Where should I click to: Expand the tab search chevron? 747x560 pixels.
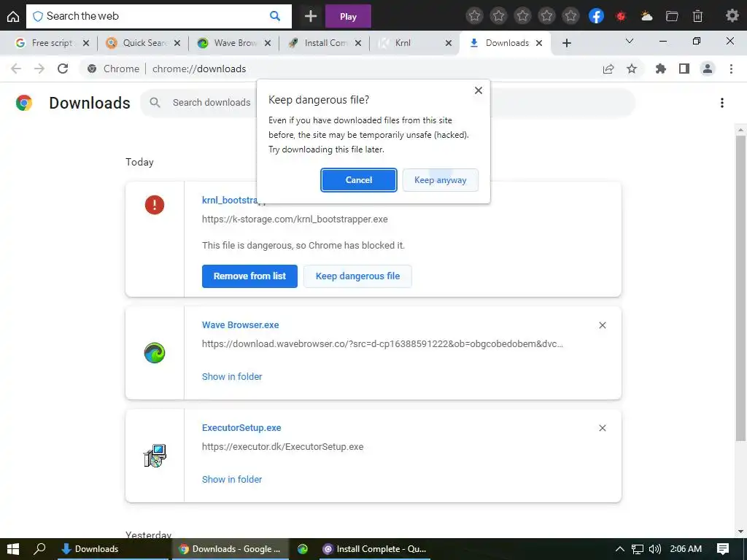(630, 42)
